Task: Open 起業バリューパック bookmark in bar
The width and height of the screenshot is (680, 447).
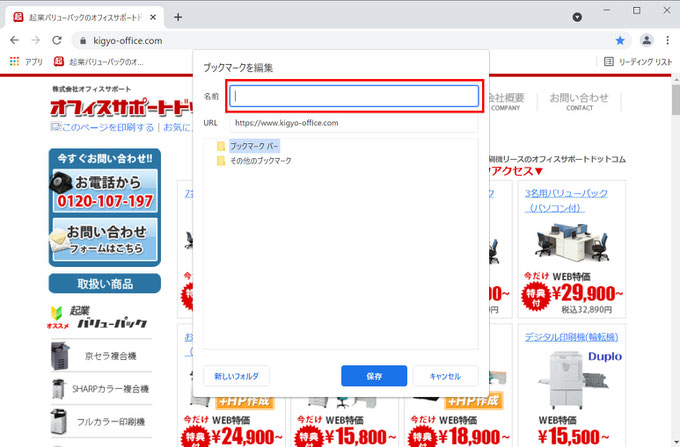Action: pyautogui.click(x=98, y=62)
